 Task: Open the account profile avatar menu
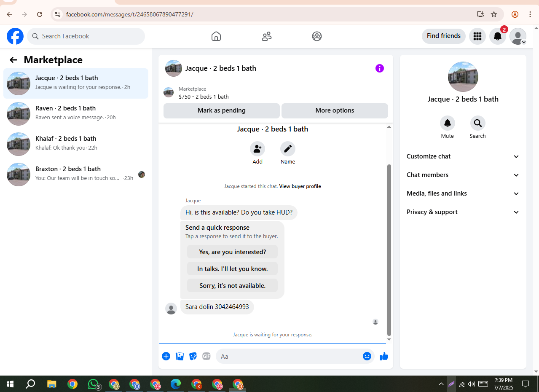point(518,36)
